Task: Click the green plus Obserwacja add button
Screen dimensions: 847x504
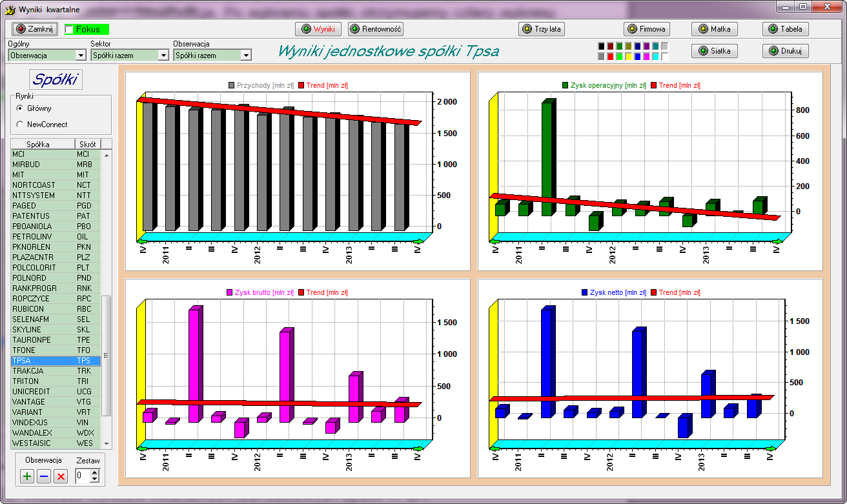Action: 27,477
